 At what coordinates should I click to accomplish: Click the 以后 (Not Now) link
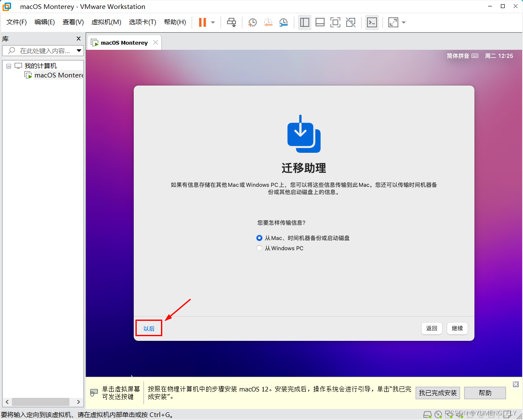(149, 329)
